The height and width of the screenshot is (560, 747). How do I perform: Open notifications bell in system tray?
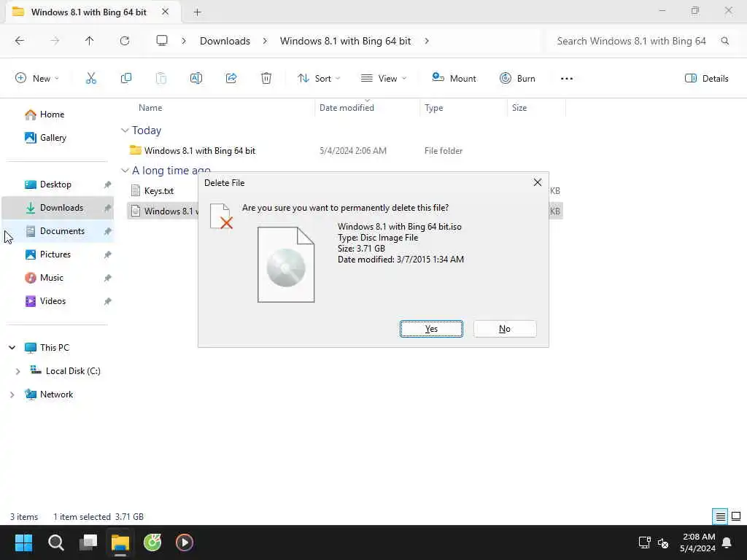pos(727,542)
